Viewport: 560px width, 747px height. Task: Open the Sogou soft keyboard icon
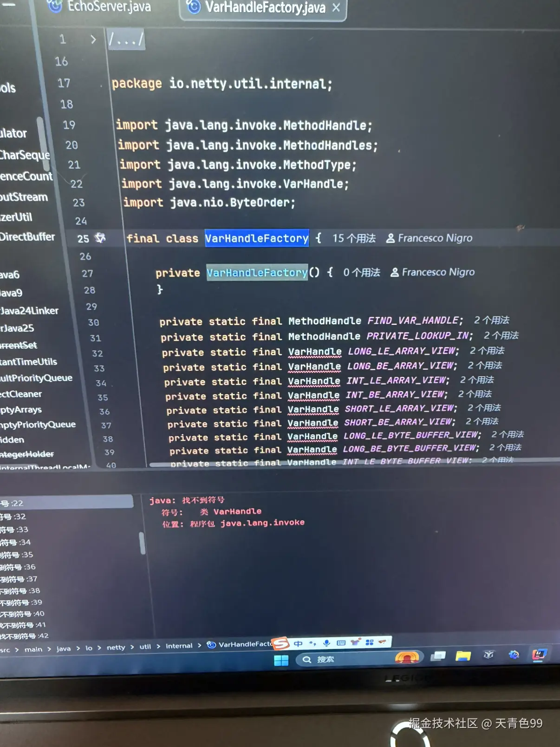coord(341,643)
